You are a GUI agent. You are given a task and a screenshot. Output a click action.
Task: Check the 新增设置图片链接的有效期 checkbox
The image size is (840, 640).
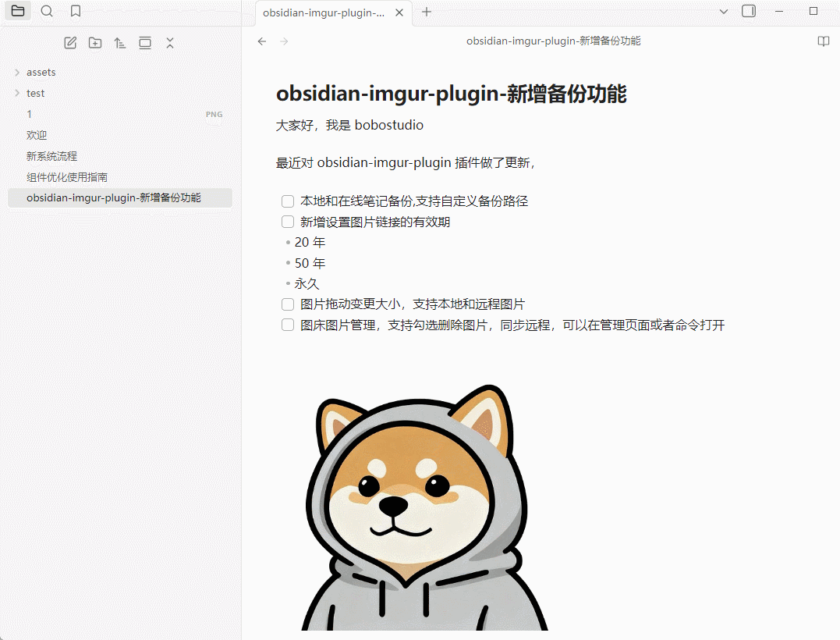point(287,222)
